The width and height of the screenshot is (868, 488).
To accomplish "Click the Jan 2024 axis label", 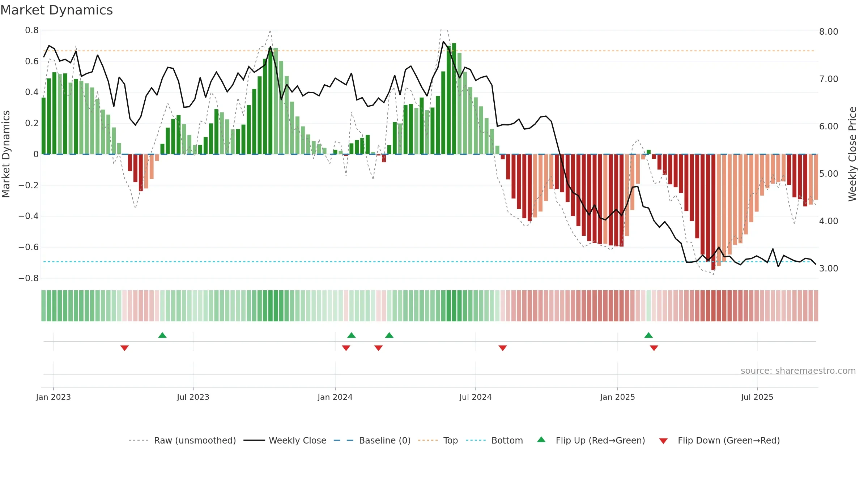I will [335, 397].
